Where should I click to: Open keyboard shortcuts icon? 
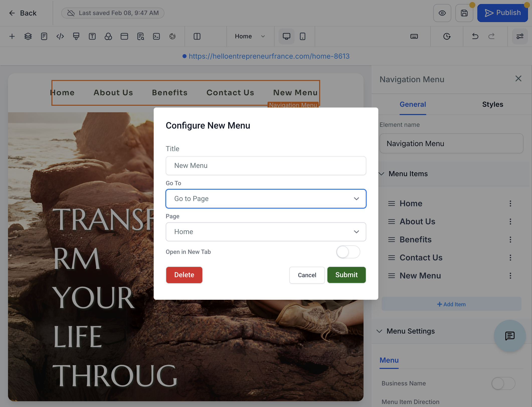[x=414, y=36]
